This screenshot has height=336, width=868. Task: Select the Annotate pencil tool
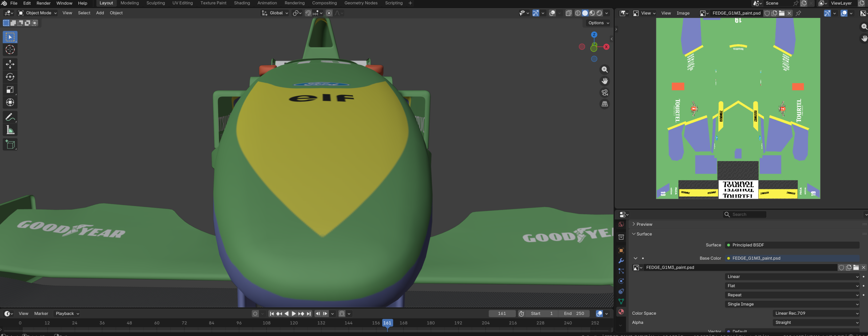[x=10, y=117]
